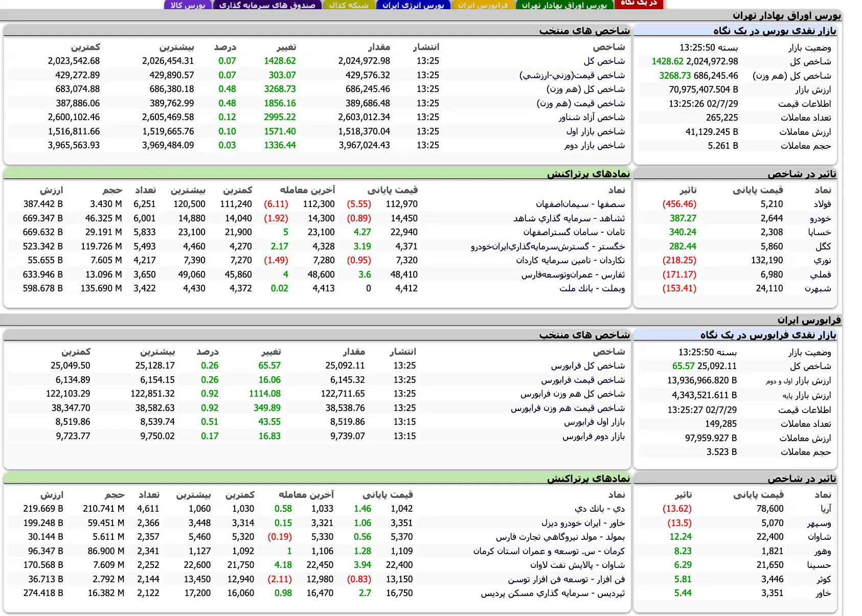Switch to 'صندوق های سرمایه گذاری' tab

pos(267,5)
